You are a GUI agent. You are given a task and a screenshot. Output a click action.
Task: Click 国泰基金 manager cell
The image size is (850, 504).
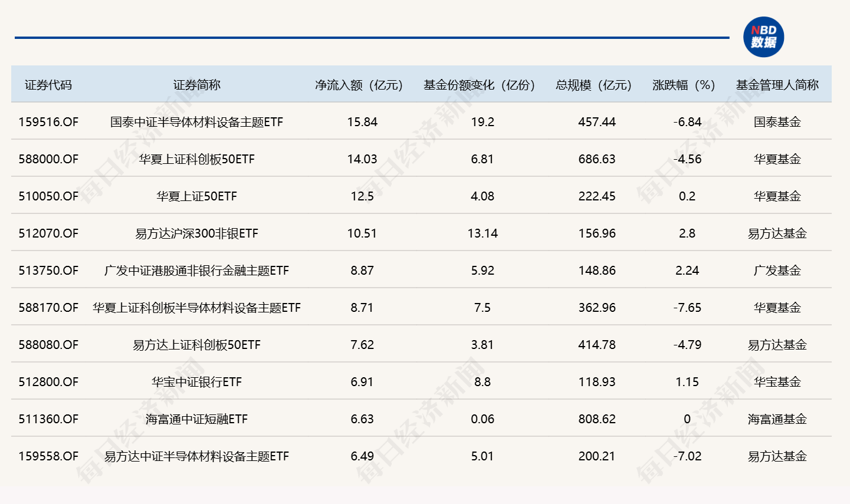point(777,122)
